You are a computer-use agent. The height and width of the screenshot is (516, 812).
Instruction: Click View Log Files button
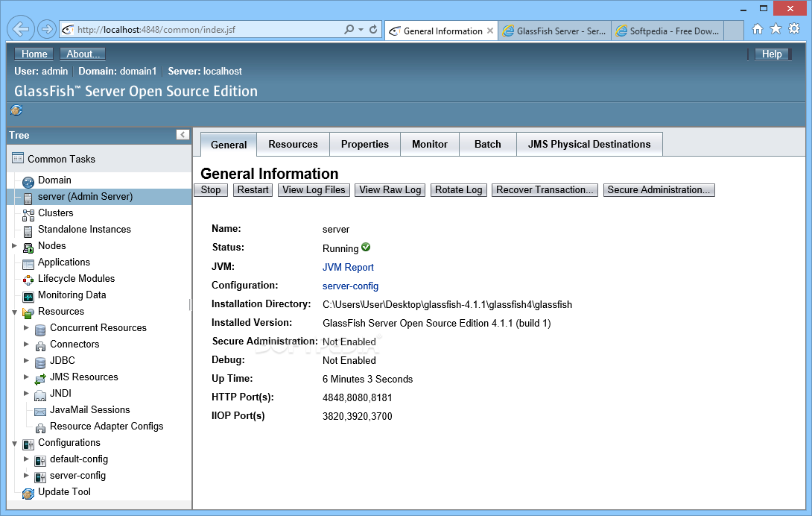click(314, 190)
